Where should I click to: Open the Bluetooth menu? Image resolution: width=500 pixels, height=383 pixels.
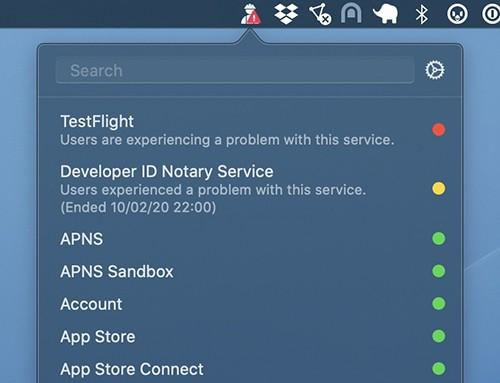coord(422,14)
